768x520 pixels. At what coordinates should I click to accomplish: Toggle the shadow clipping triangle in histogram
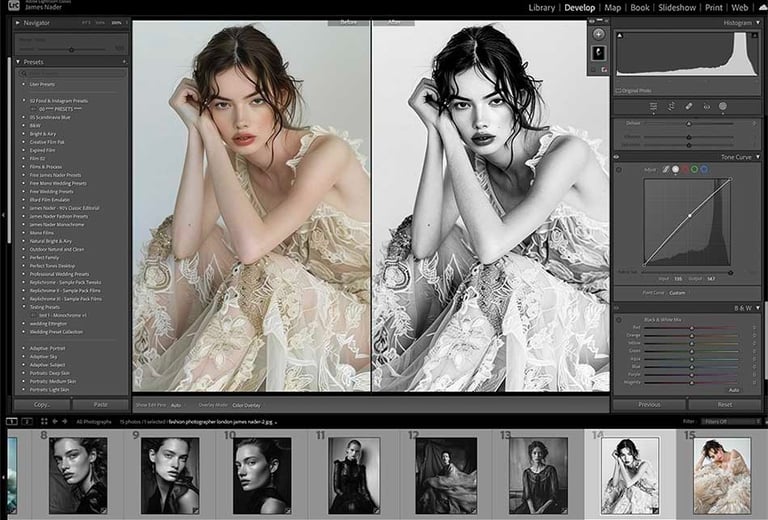(620, 36)
